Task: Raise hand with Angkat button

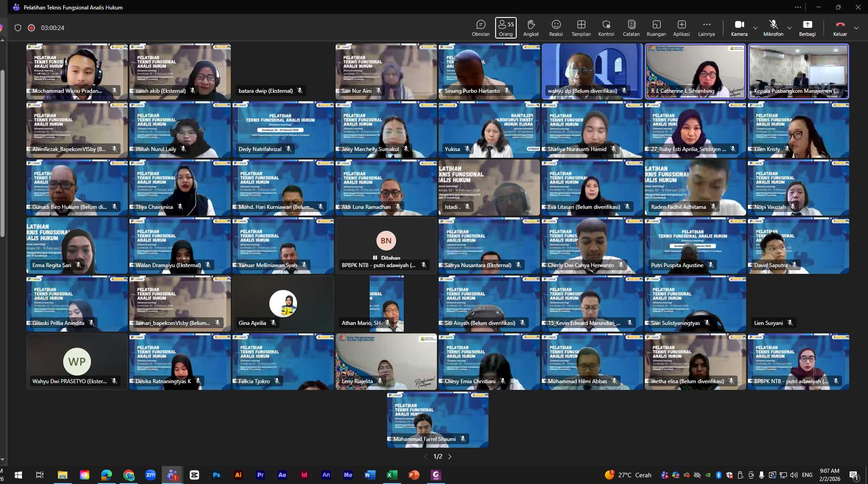Action: 531,28
